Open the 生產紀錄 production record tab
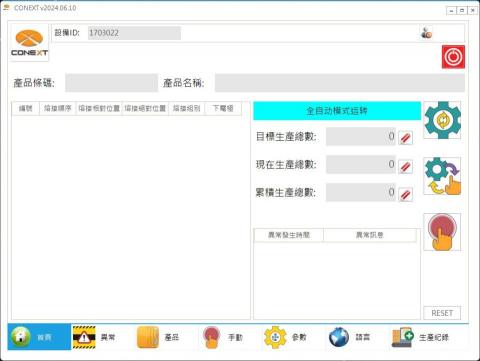Viewport: 480px width, 361px height. point(421,337)
